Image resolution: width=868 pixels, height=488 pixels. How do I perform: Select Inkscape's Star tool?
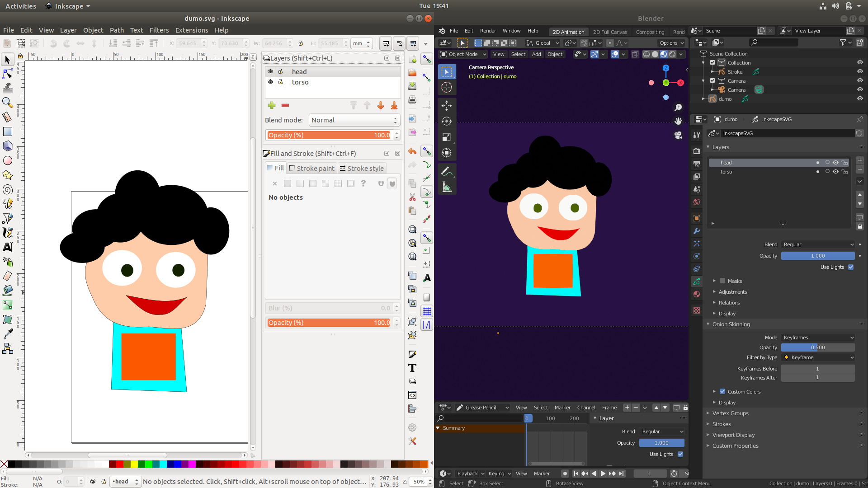pyautogui.click(x=8, y=175)
